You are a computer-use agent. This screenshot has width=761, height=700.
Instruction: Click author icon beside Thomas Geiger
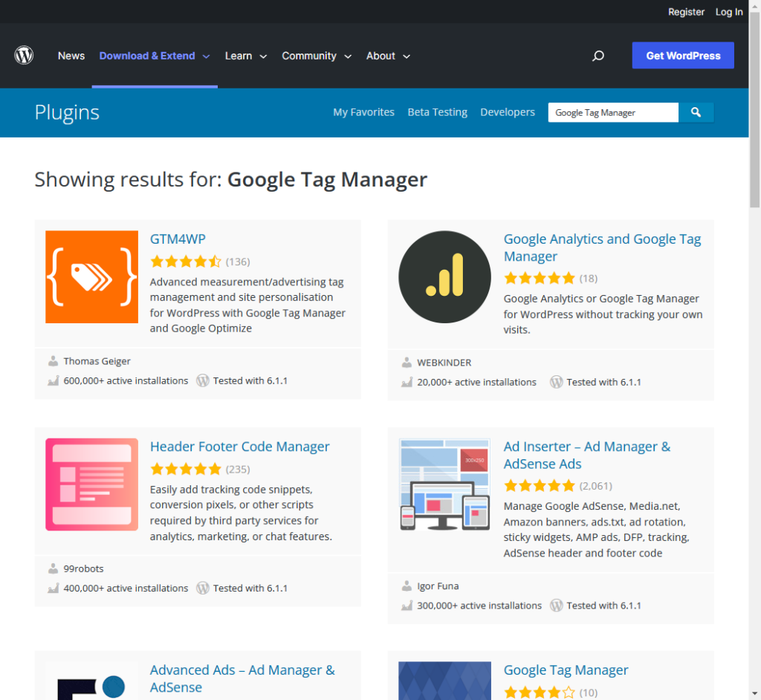coord(53,361)
